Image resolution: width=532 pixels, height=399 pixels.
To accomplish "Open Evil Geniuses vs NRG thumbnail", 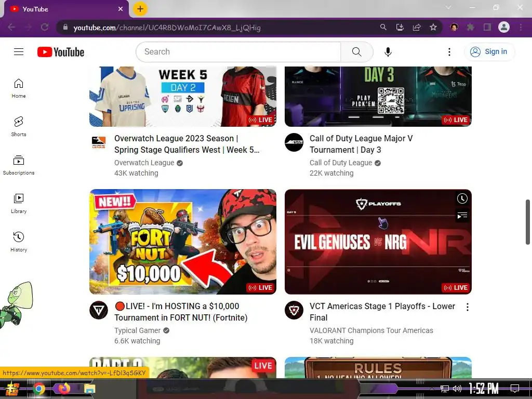I will [x=378, y=242].
